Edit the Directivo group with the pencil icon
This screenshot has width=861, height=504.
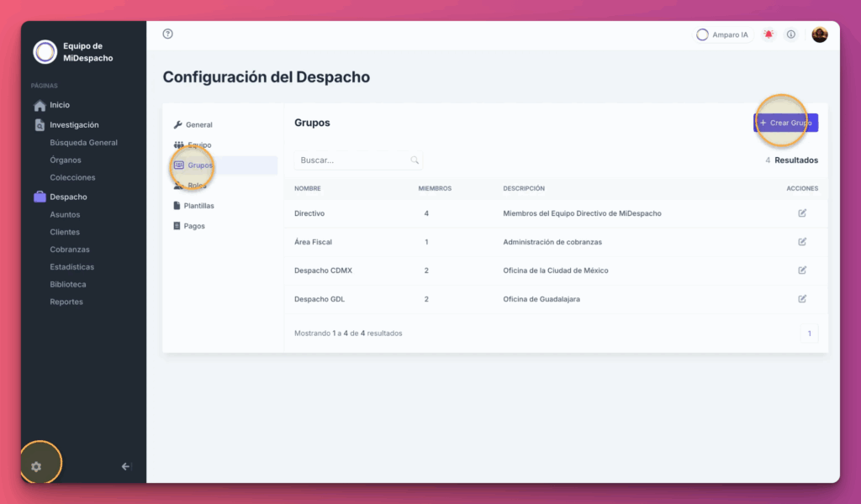(801, 214)
